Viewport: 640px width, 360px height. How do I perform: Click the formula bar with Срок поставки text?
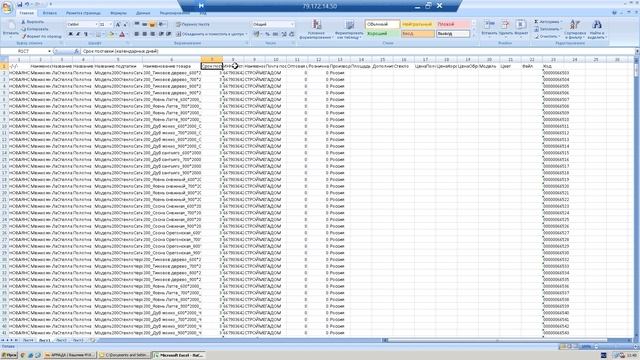357,51
